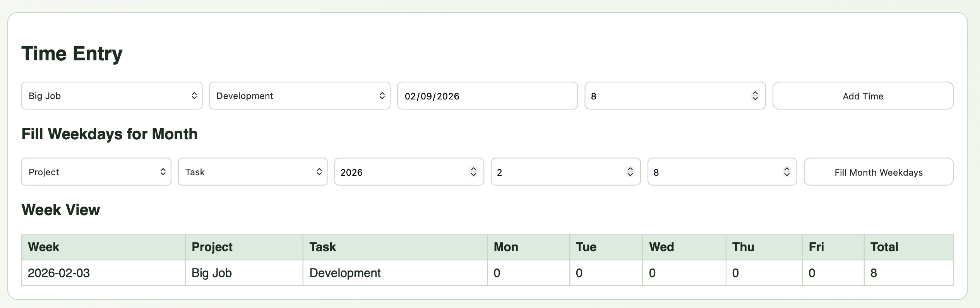Viewport: 980px width, 308px height.
Task: Increment the hours stepper next to Add Time
Action: 755,93
